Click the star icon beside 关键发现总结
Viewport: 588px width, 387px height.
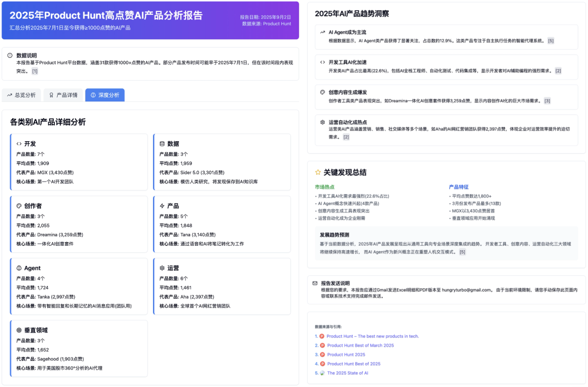(x=318, y=172)
